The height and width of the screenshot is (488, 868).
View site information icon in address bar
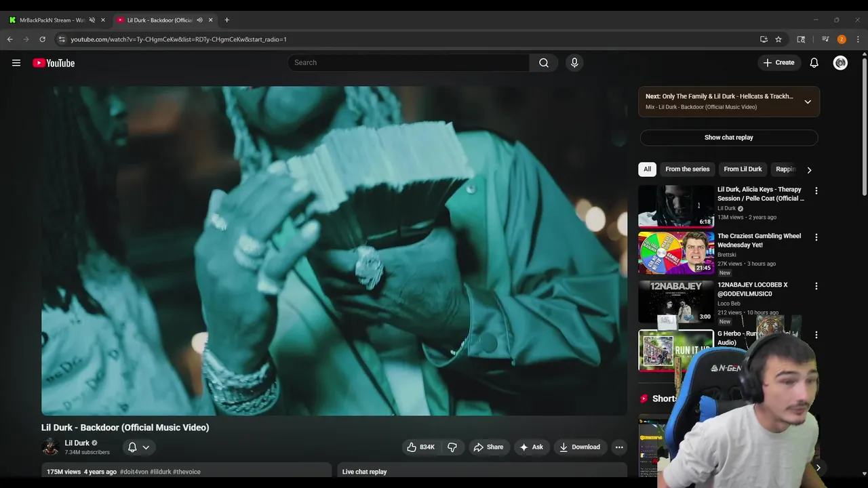tap(62, 39)
